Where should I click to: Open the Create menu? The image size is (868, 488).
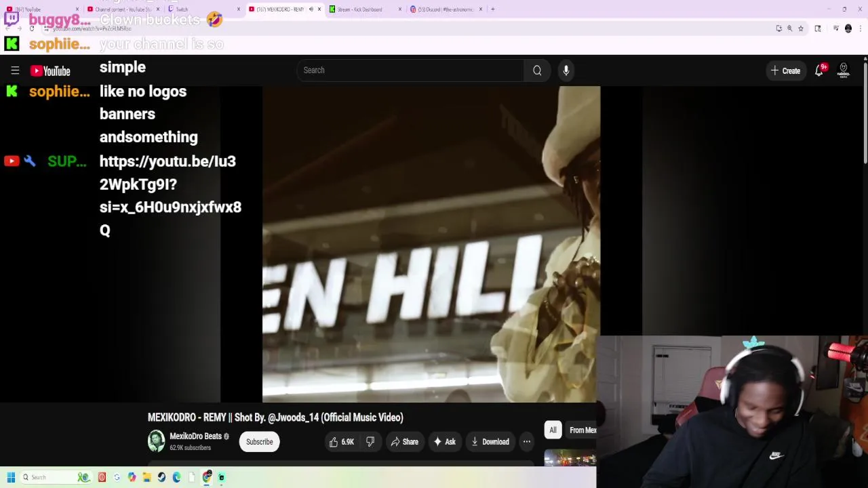pyautogui.click(x=785, y=70)
